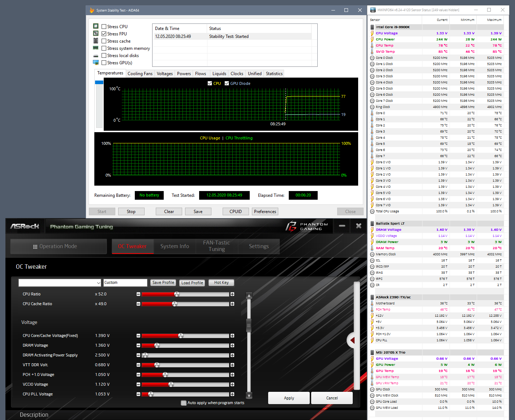This screenshot has height=420, width=515.
Task: Click the CPU Core/Cache Voltage slider handle
Action: click(x=181, y=336)
